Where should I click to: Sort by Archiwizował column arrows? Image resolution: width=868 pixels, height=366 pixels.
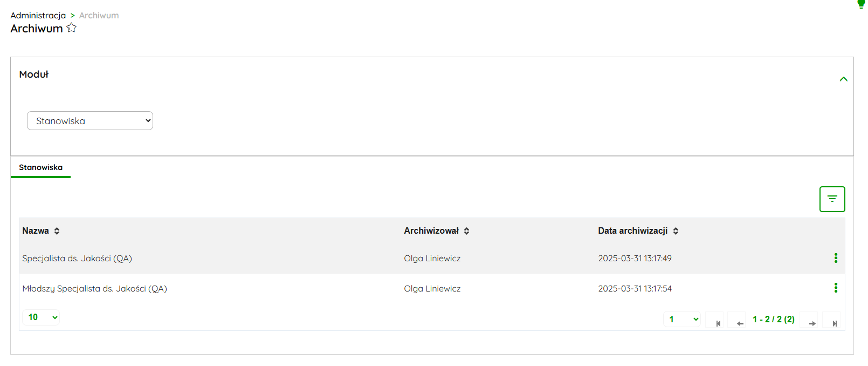pyautogui.click(x=466, y=231)
